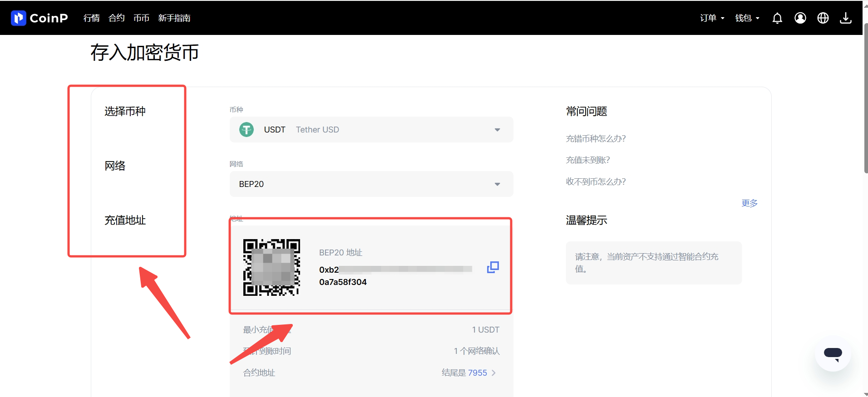Open the 新手指南 beginner guide
868x397 pixels.
pos(174,18)
